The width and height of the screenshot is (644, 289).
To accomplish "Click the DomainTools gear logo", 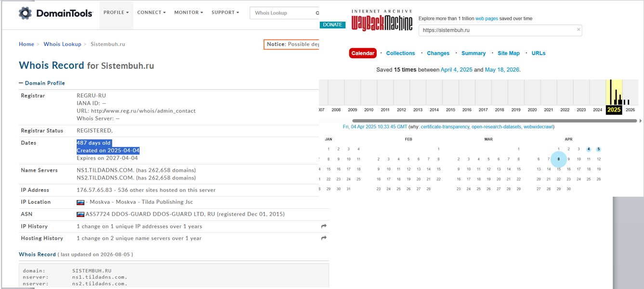I will 25,13.
